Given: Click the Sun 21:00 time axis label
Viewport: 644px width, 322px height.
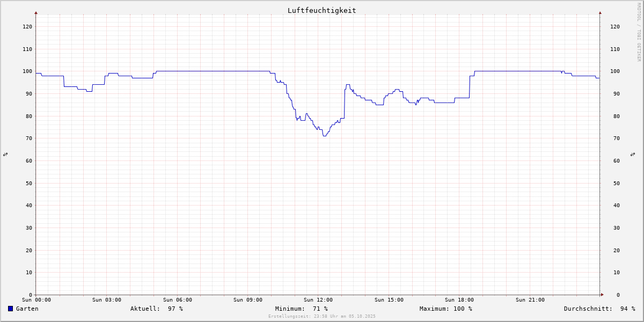Looking at the screenshot, I should [530, 300].
